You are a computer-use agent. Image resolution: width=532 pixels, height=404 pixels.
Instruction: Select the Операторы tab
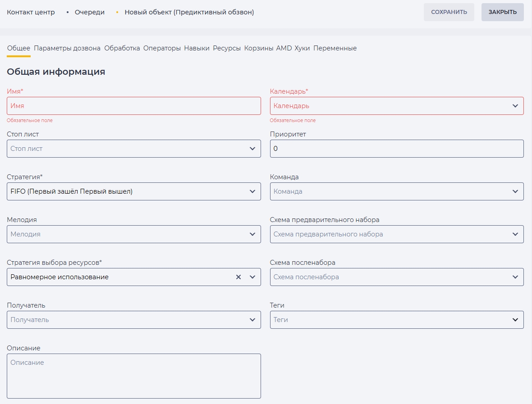coord(162,48)
